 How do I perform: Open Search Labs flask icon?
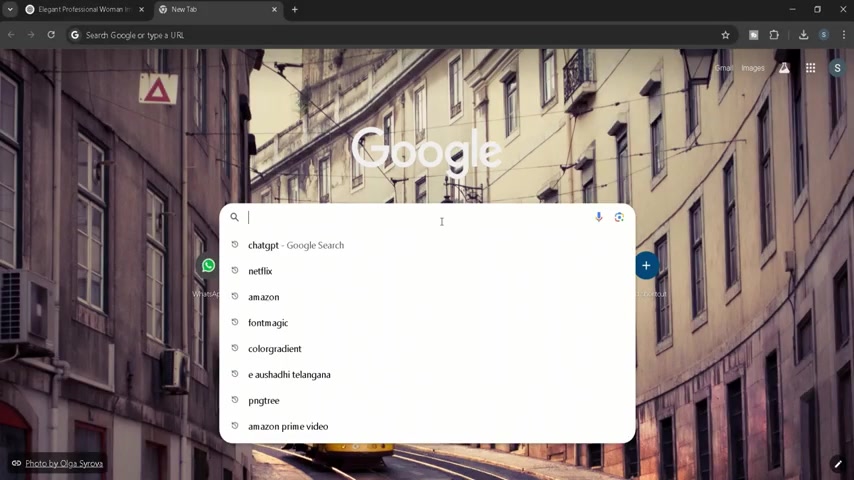(784, 68)
